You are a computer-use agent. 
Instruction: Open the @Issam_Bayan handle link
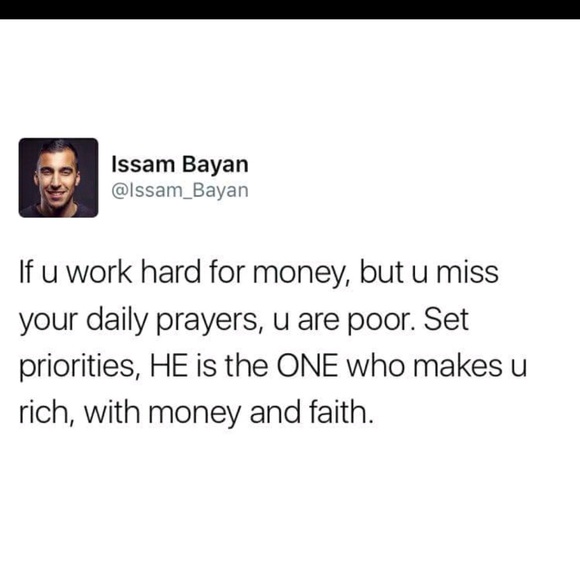point(180,191)
